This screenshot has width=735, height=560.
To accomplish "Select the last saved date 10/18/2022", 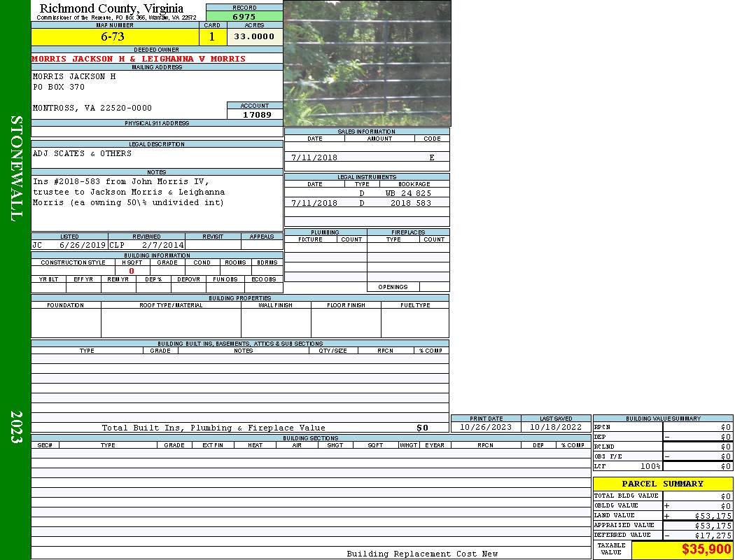I will [x=556, y=427].
